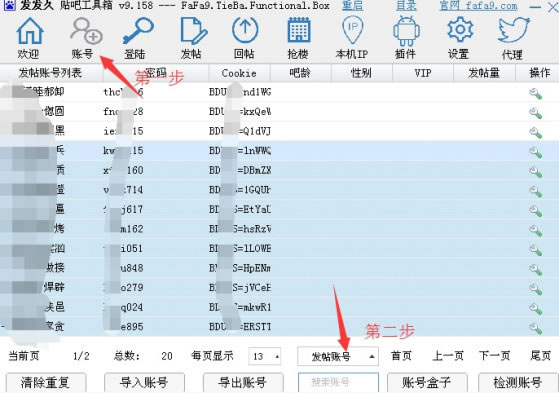Click the 目录 directory link
Viewport: 559px width, 393px height.
(x=406, y=5)
